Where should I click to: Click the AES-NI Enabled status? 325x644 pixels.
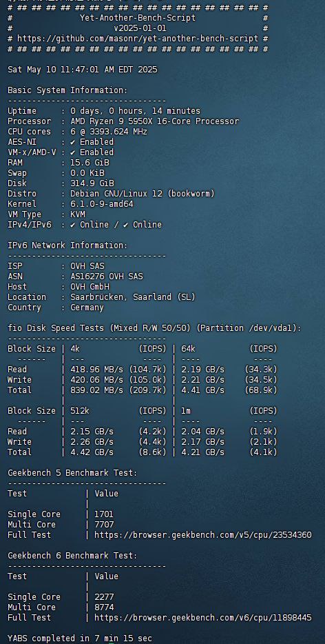pyautogui.click(x=92, y=142)
